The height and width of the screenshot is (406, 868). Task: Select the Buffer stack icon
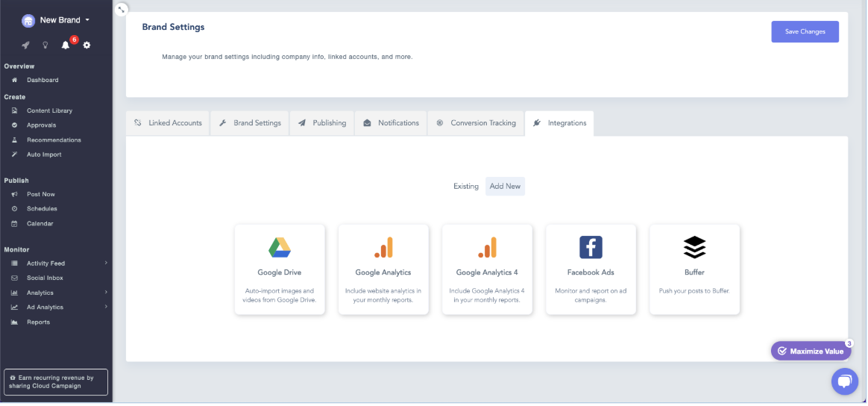694,248
